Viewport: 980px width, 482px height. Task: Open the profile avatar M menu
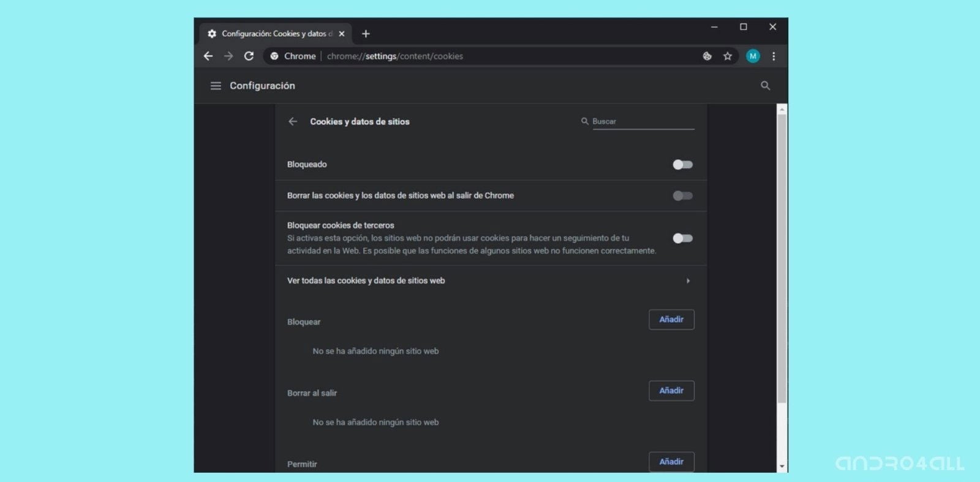pos(753,56)
